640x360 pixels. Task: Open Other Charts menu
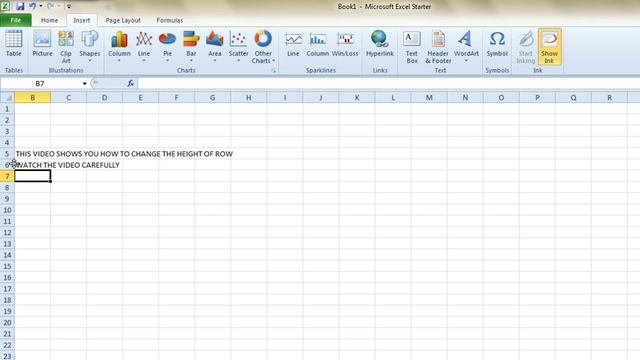coord(263,47)
